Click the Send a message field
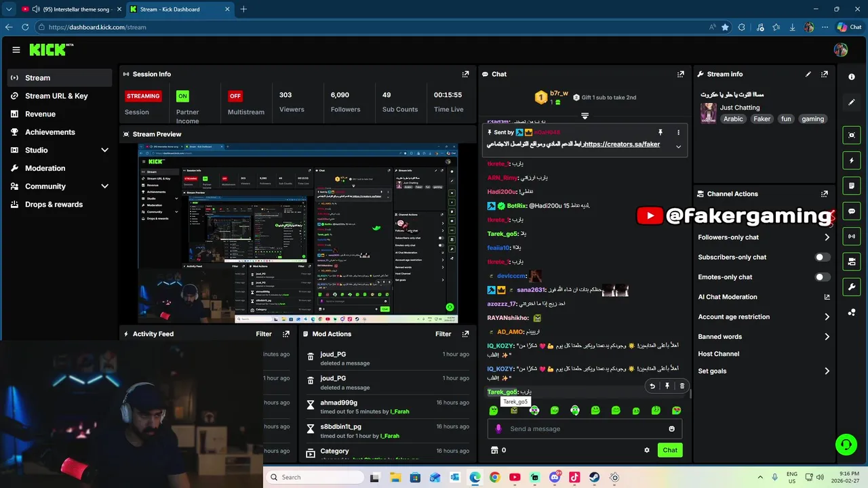The image size is (868, 488). tap(585, 429)
